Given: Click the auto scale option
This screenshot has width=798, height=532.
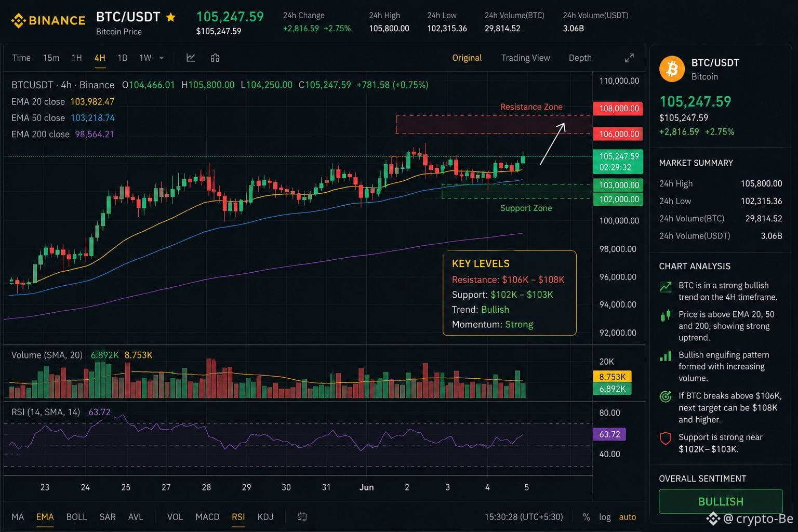Looking at the screenshot, I should point(628,517).
